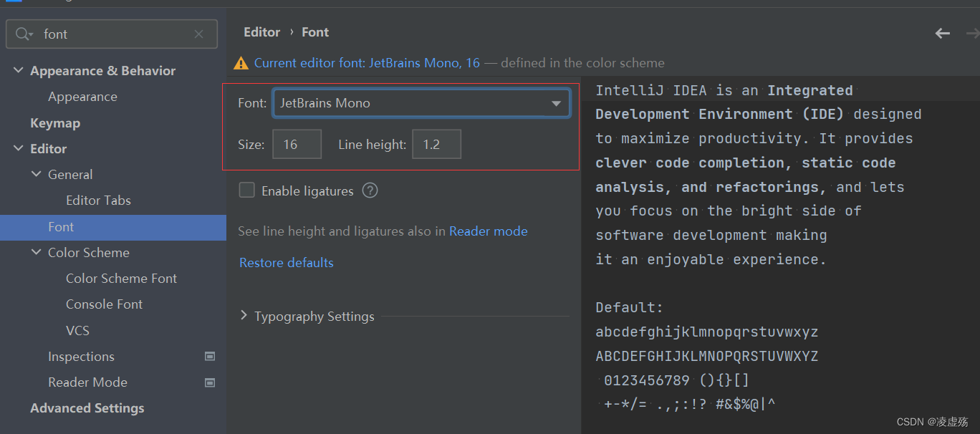Enable ligatures checkbox
The width and height of the screenshot is (980, 434).
[x=246, y=191]
